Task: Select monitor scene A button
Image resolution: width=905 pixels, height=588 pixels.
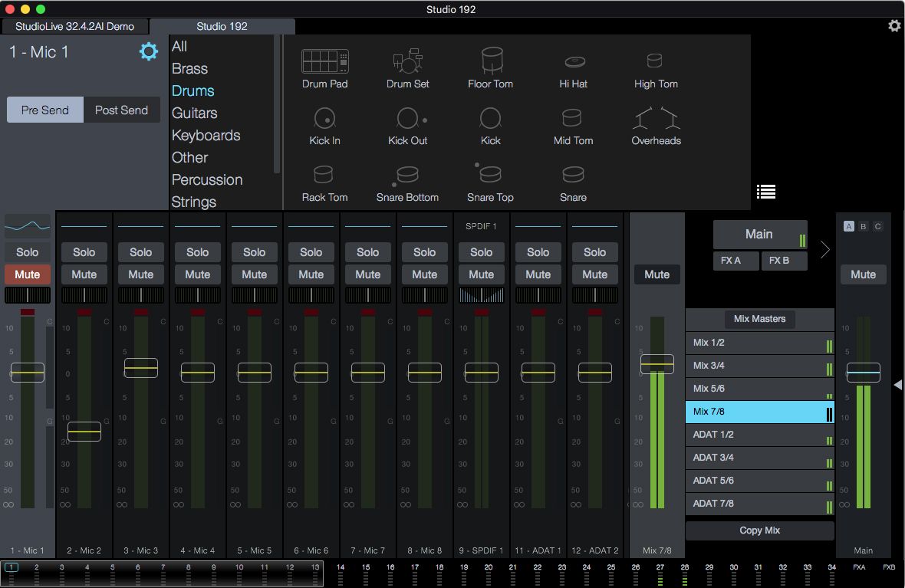Action: point(848,226)
